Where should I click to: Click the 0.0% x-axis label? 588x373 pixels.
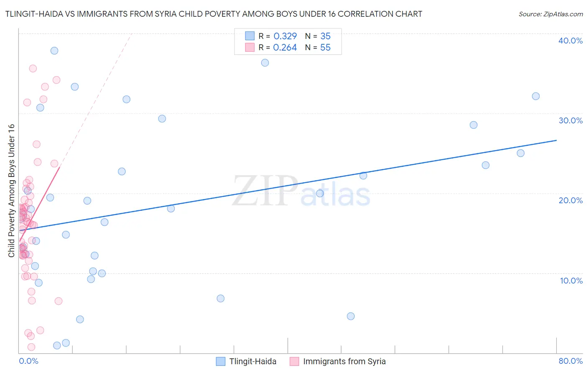[29, 361]
